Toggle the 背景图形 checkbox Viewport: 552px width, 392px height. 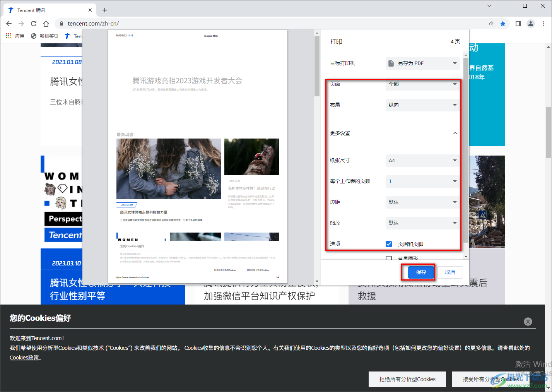(389, 258)
